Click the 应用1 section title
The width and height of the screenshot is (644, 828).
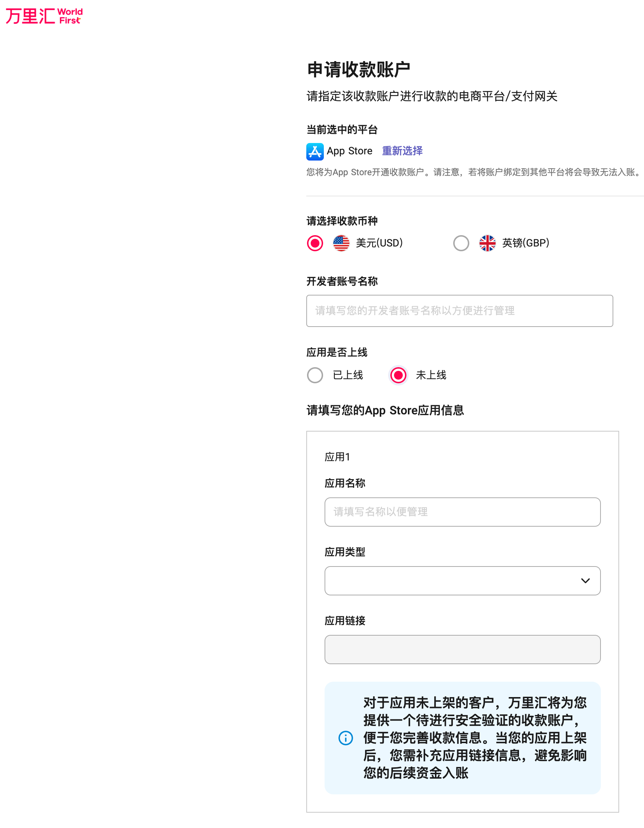click(337, 456)
